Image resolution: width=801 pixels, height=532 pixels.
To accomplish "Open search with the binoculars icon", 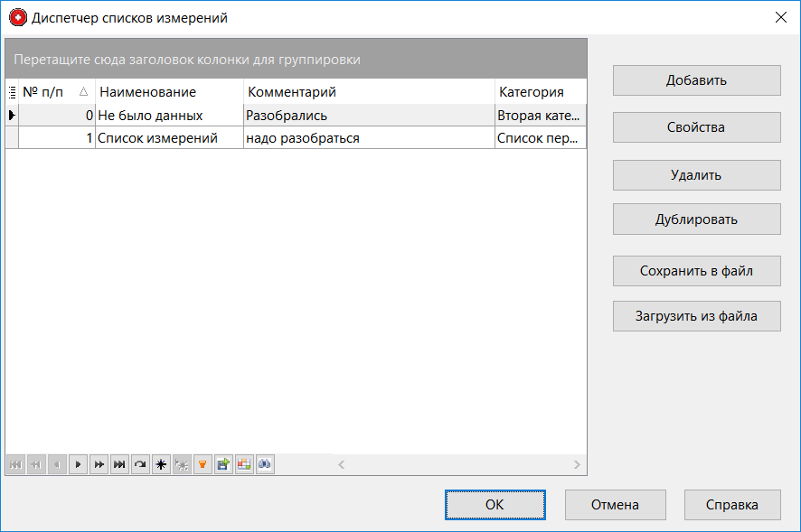I will (265, 464).
